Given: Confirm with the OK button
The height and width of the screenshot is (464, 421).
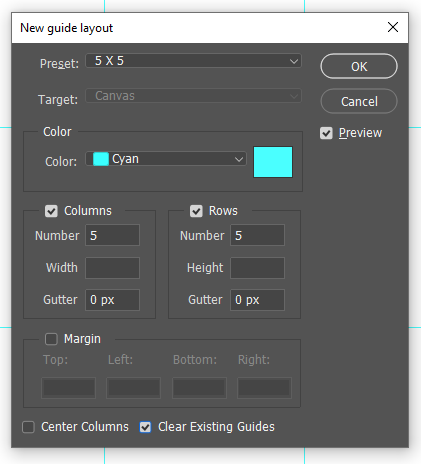Looking at the screenshot, I should (x=359, y=66).
